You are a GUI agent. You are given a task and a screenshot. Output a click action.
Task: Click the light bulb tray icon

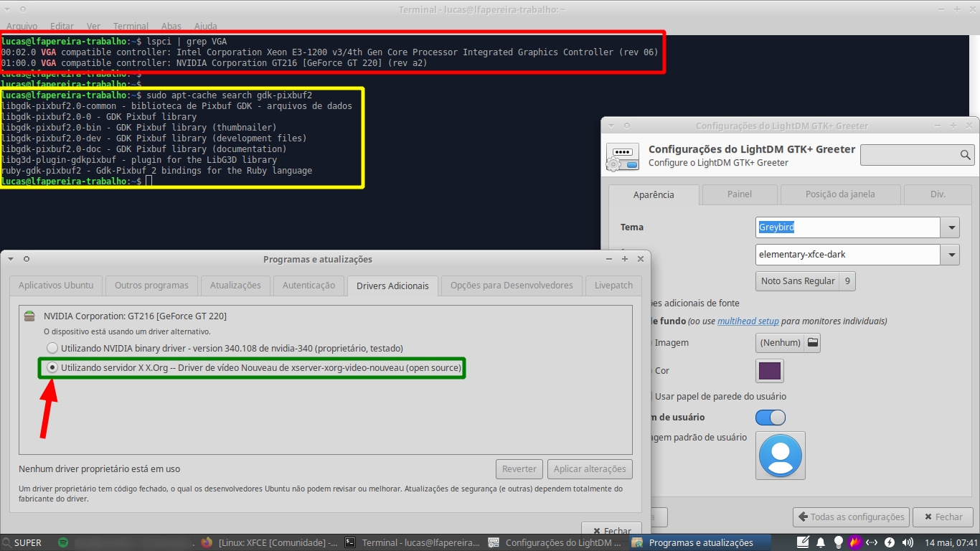[x=839, y=542]
